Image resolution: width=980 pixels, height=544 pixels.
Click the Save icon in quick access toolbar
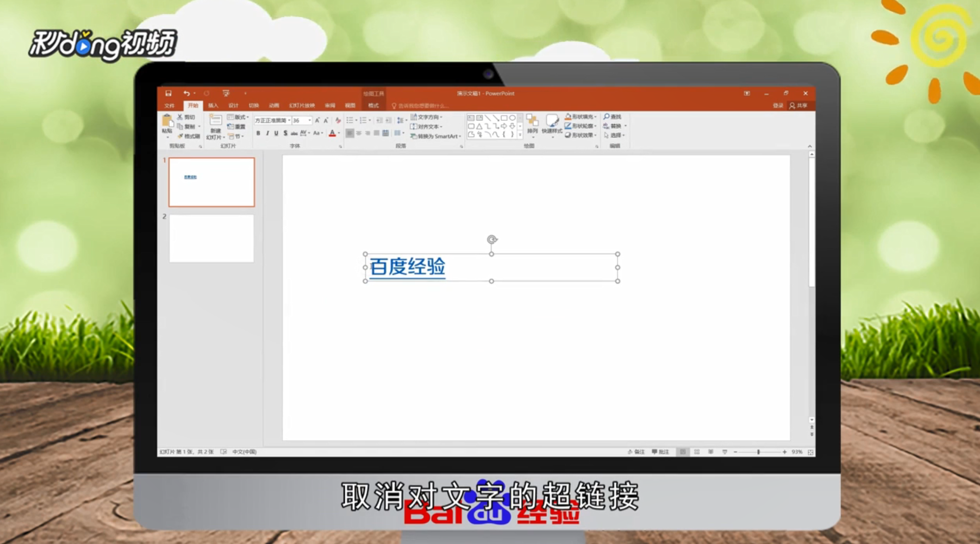click(x=168, y=93)
